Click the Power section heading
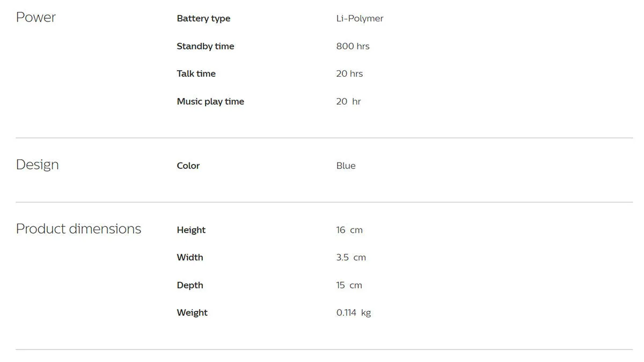 point(36,17)
